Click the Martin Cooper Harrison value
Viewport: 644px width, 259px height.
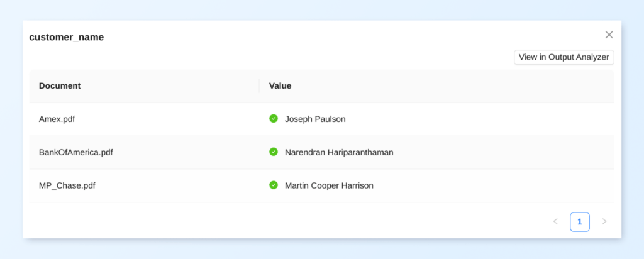coord(329,185)
